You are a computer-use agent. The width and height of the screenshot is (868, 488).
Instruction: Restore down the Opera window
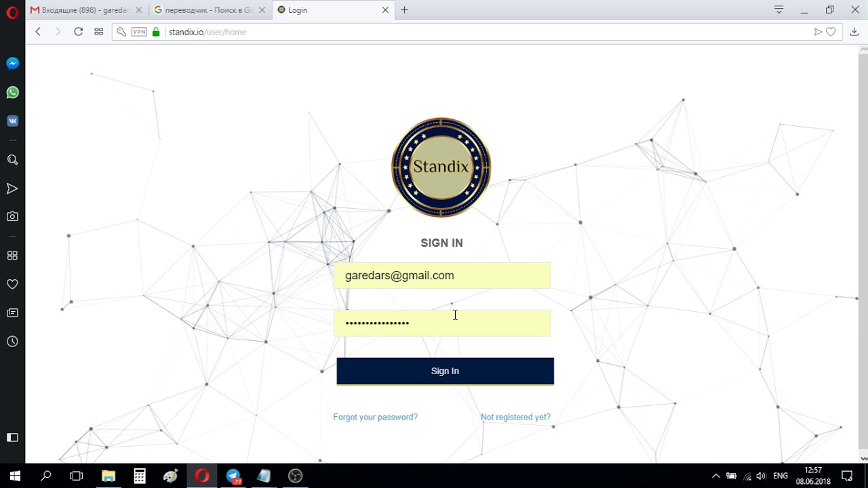tap(829, 10)
